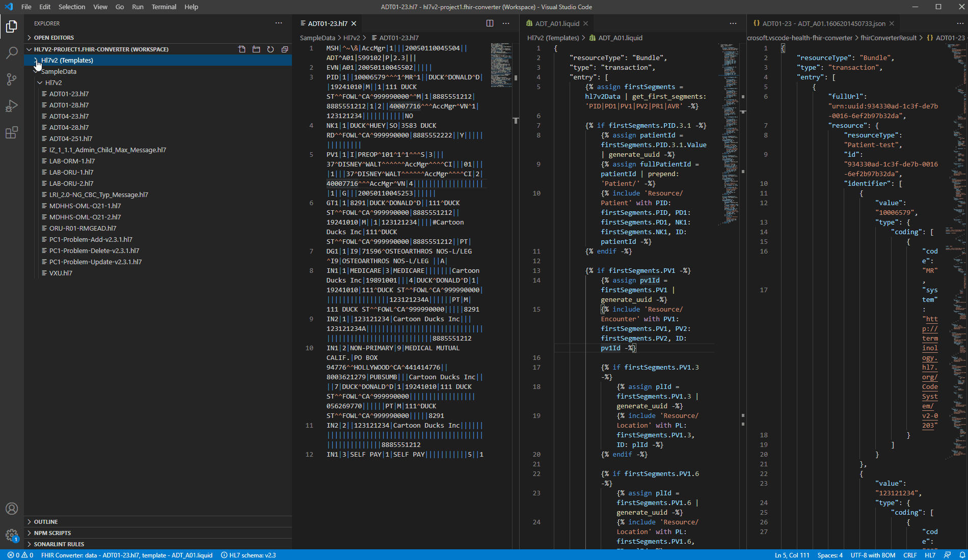Click Hl7v2 (Templates) breadcrumb in liquid editor
The width and height of the screenshot is (968, 560).
coord(553,38)
